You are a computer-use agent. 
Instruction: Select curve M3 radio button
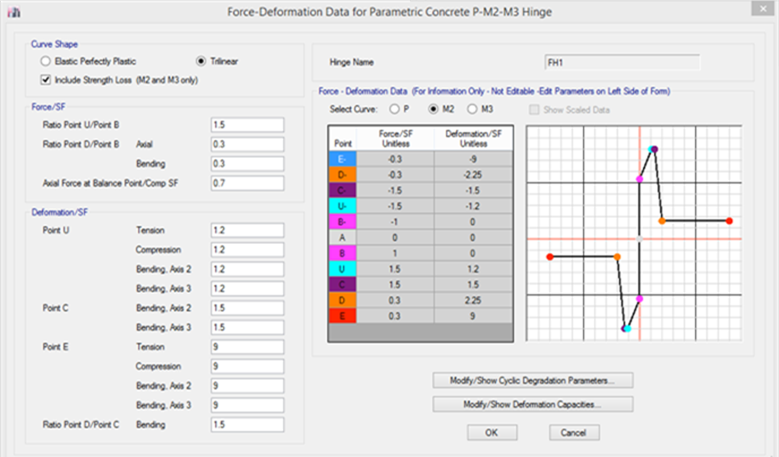point(472,109)
